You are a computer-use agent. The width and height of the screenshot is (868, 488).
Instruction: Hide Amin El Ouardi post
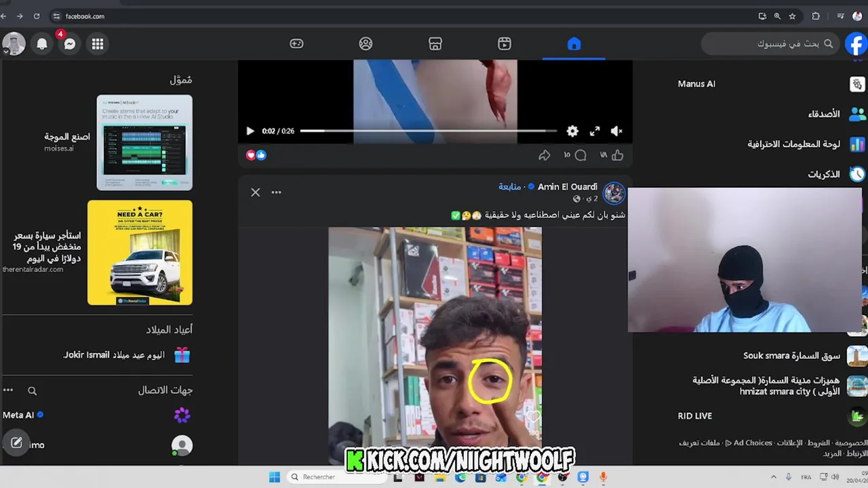(256, 192)
